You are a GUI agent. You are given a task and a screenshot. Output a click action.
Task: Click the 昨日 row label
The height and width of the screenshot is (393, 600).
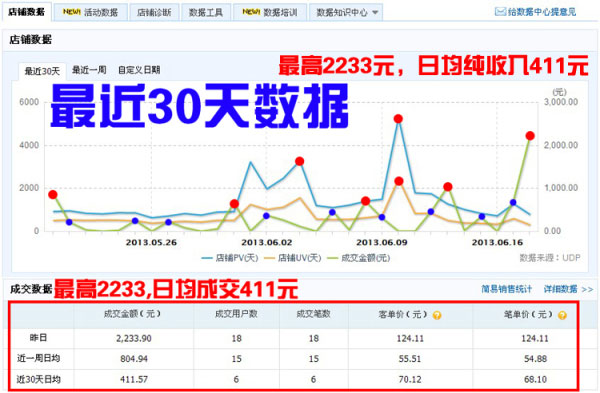pyautogui.click(x=38, y=338)
